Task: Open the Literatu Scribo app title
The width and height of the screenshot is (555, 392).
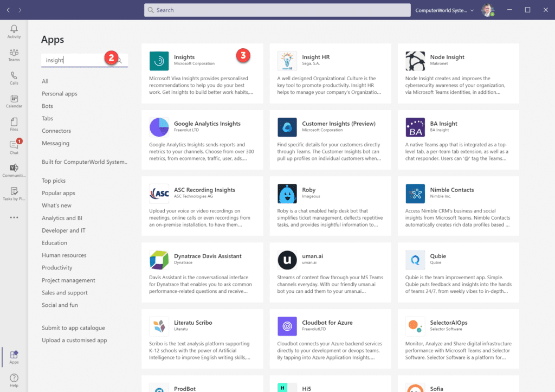Action: [193, 323]
